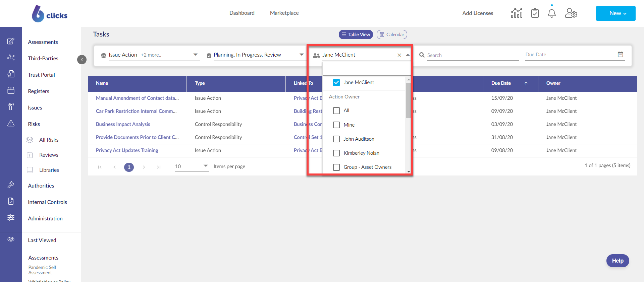Tick the Kimberley Nolan checkbox
This screenshot has width=644, height=282.
336,153
